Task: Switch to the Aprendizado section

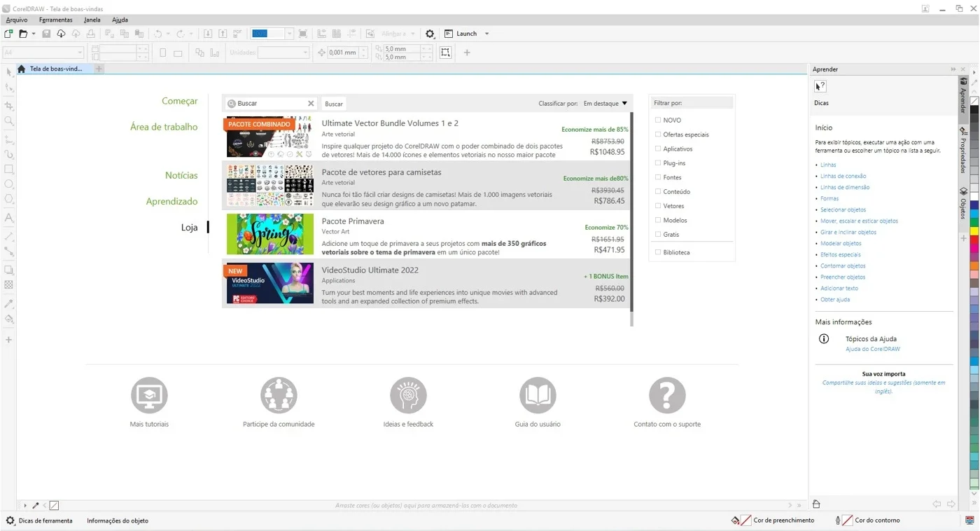Action: click(x=171, y=201)
